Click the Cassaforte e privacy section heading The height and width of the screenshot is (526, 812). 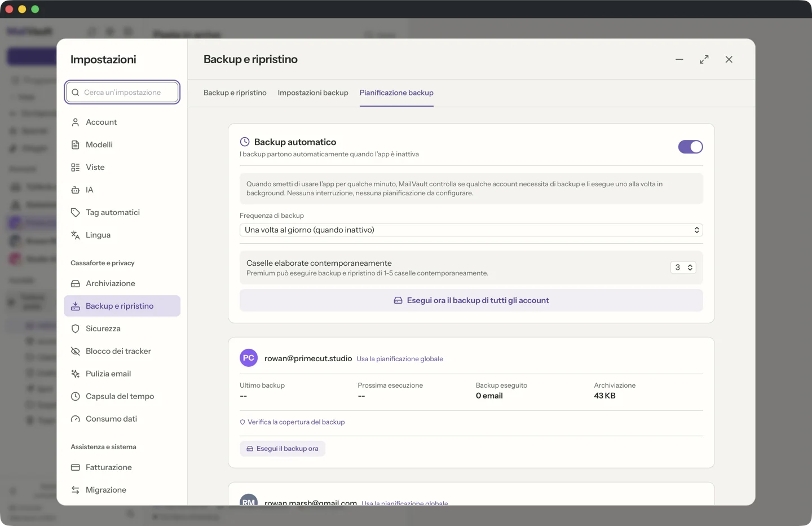click(x=103, y=263)
